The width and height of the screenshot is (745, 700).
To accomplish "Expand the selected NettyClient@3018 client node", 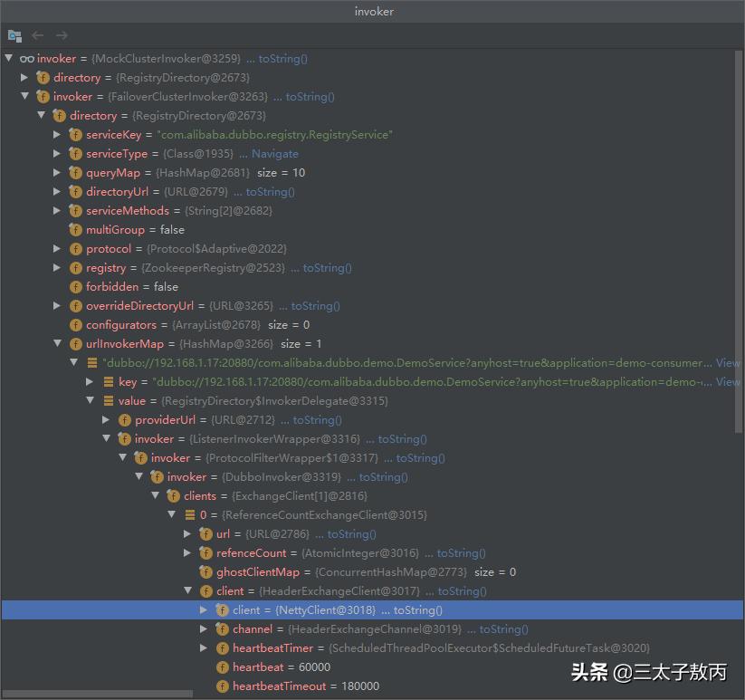I will pyautogui.click(x=204, y=609).
